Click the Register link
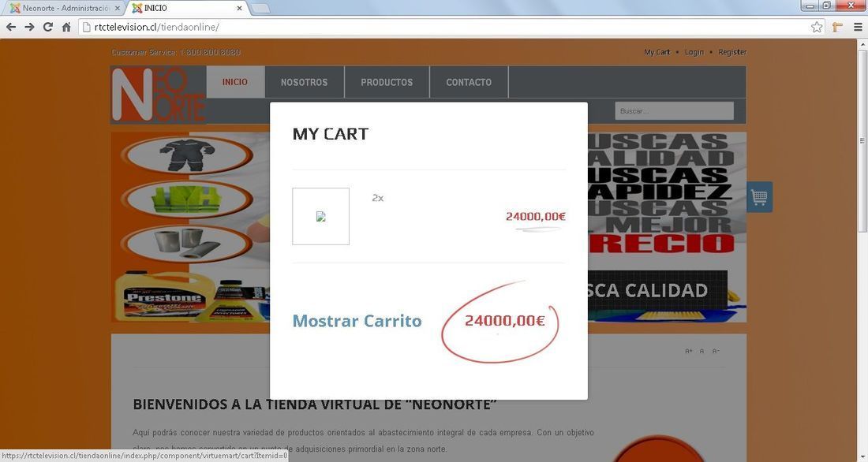Viewport: 868px width, 462px height. coord(732,52)
